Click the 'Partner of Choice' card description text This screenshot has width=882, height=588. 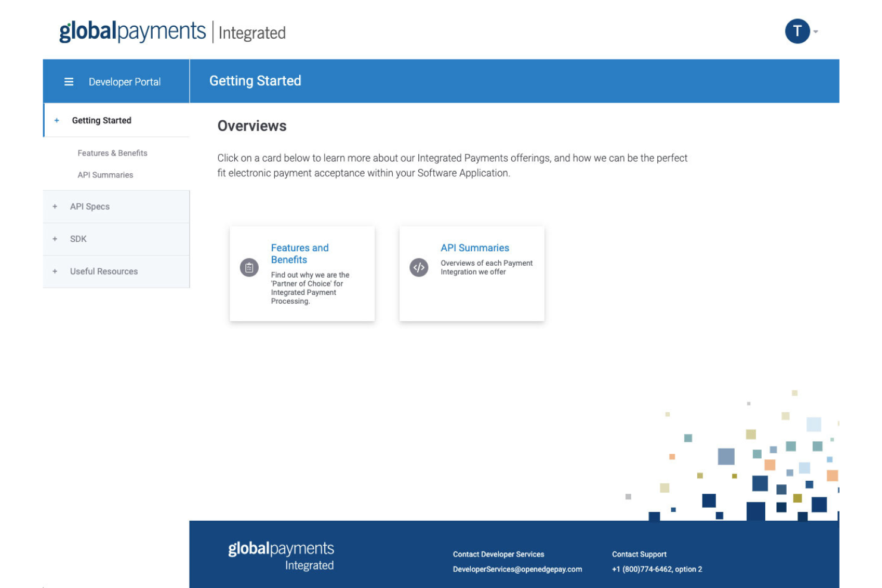coord(310,288)
